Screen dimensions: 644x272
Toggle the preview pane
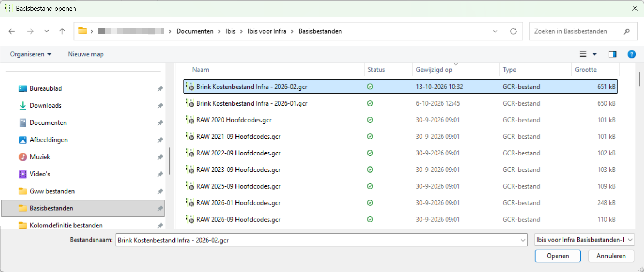click(612, 54)
